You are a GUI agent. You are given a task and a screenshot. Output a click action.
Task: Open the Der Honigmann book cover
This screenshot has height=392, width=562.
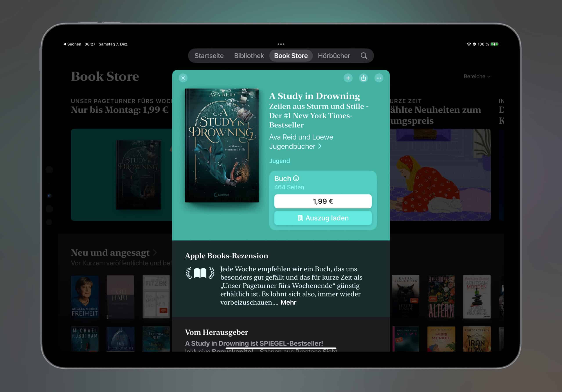tap(121, 339)
